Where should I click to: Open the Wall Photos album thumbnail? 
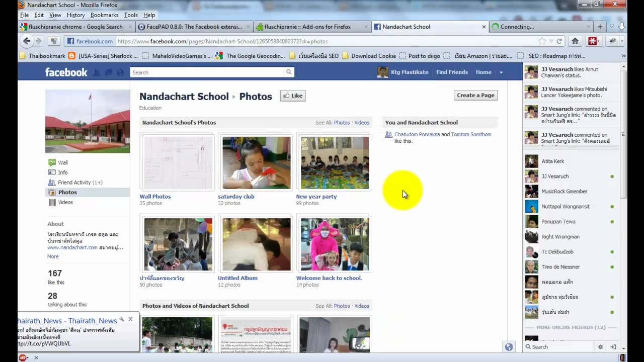[178, 162]
